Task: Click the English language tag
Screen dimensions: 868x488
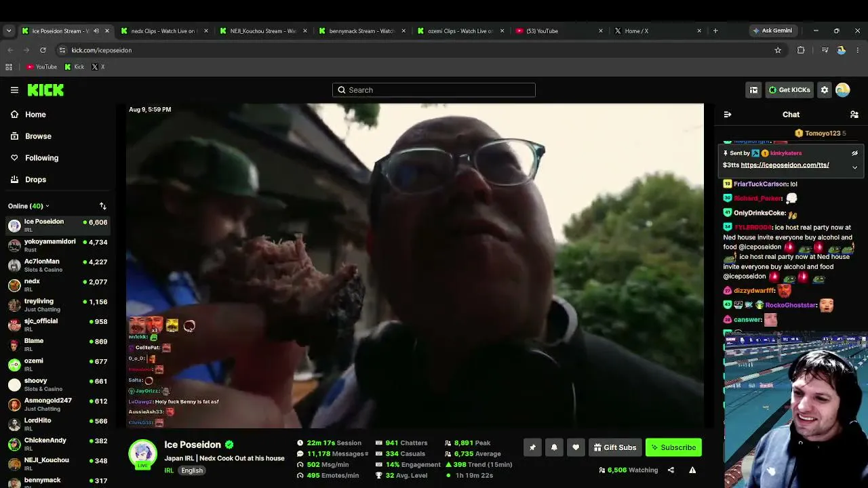Action: (192, 470)
